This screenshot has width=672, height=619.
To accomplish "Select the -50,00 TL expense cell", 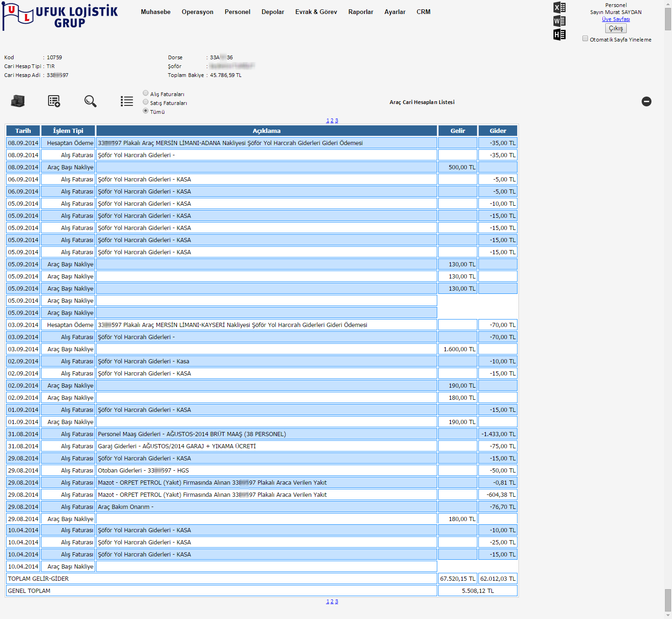I will coord(498,470).
